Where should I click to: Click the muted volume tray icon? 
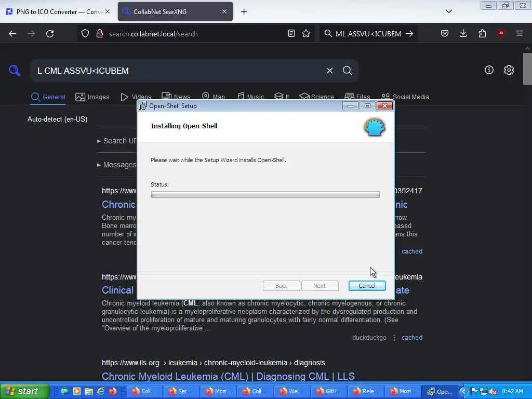[x=494, y=392]
